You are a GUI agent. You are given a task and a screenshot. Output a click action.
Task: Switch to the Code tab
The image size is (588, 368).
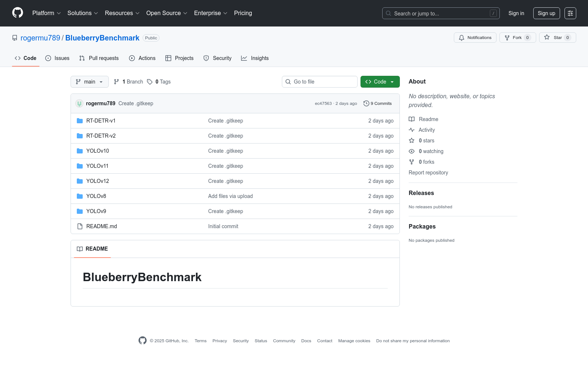tap(26, 58)
